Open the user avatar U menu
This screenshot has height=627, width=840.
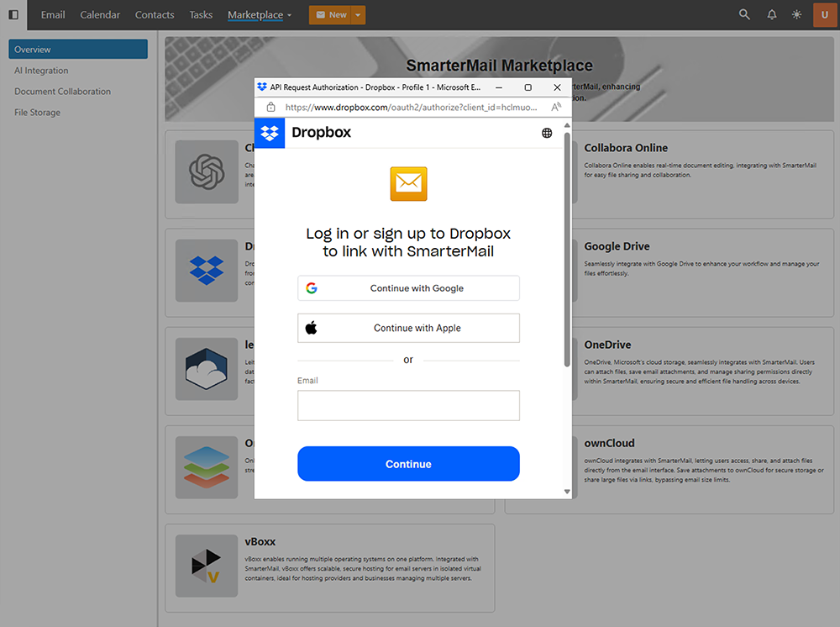click(x=825, y=14)
